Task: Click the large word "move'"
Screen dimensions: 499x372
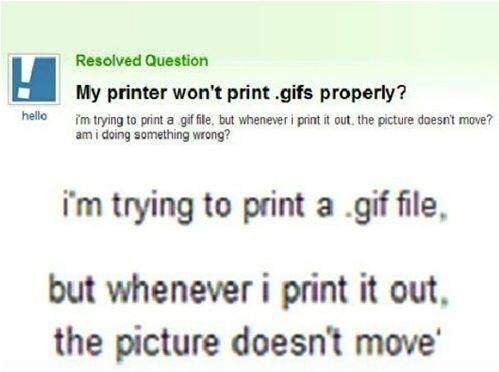Action: point(398,342)
